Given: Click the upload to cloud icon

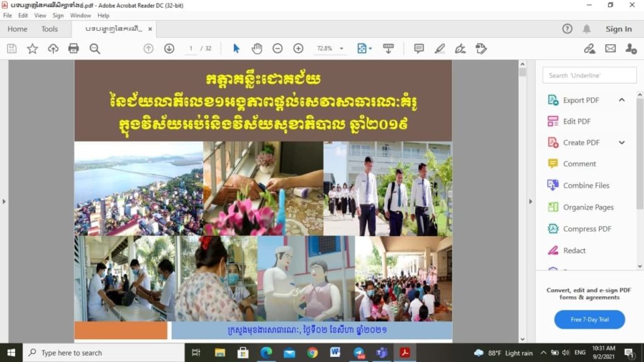Looking at the screenshot, I should pos(53,48).
